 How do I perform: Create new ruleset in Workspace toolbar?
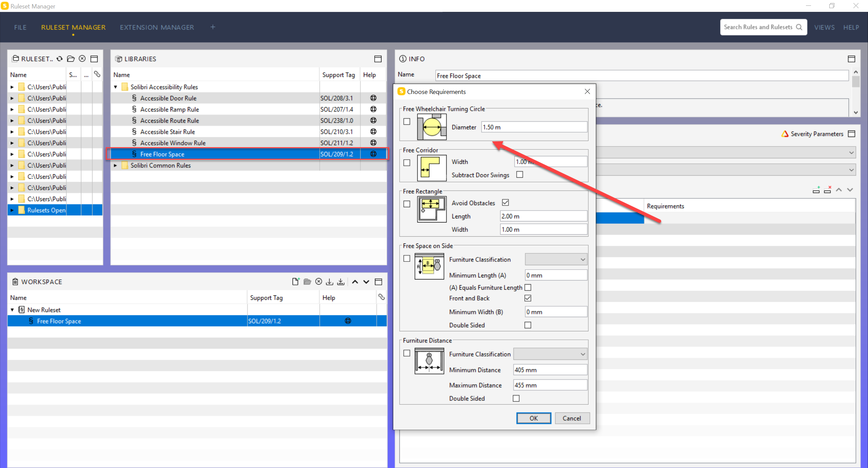pyautogui.click(x=296, y=281)
